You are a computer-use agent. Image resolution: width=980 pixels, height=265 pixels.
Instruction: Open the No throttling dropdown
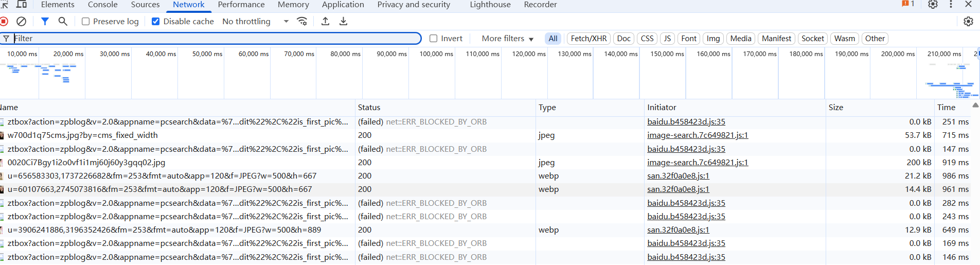click(x=256, y=22)
